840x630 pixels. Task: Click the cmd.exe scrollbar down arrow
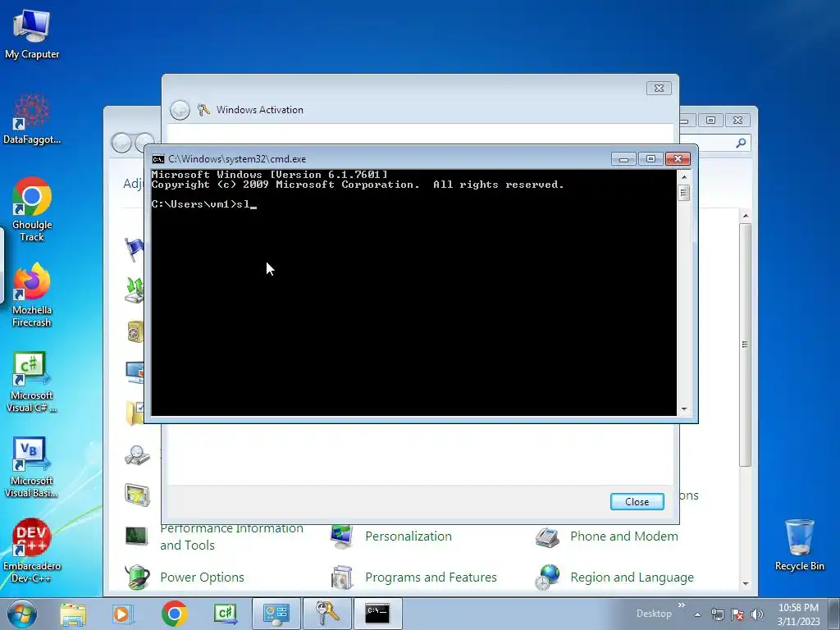pos(684,409)
